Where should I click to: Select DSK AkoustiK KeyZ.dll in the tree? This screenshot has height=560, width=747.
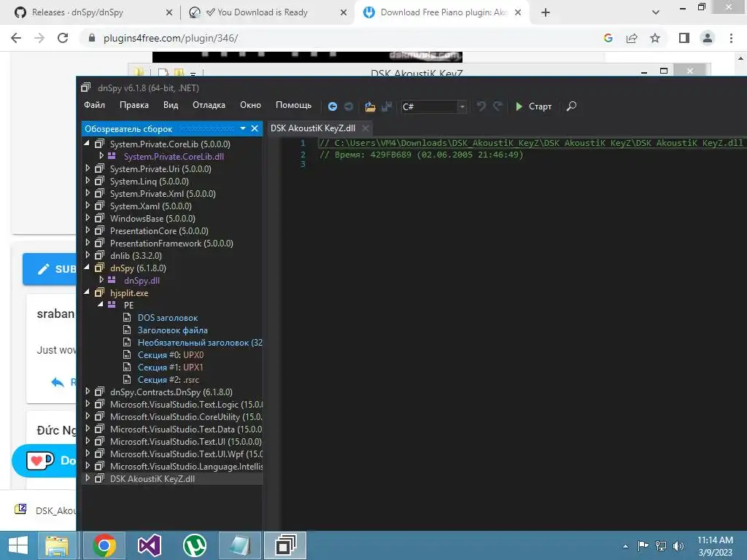click(152, 478)
